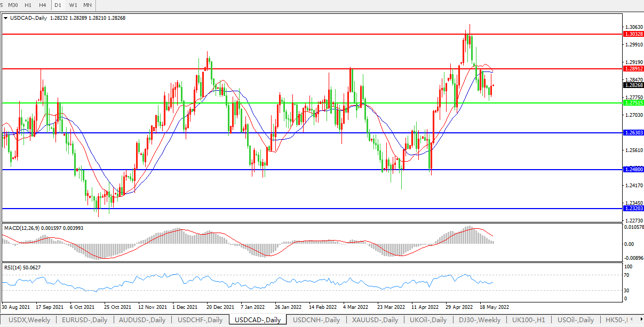Click the blue 1.24800 price level label
The width and height of the screenshot is (644, 327).
pos(633,169)
